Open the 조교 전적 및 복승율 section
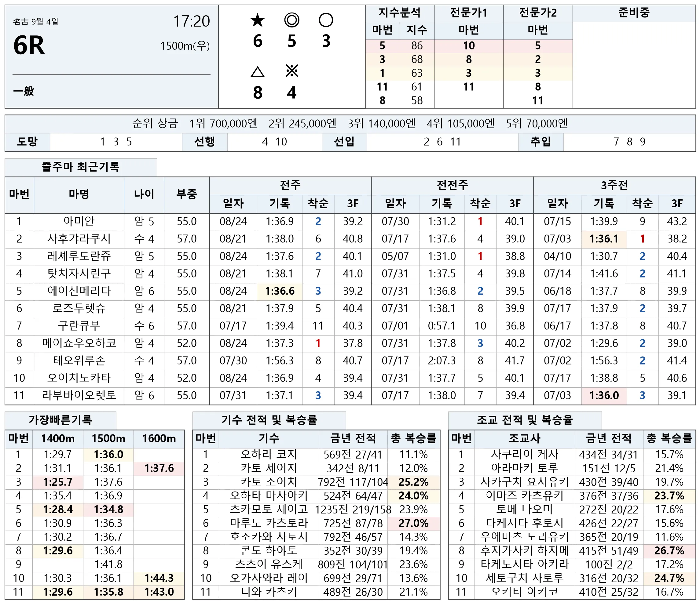The width and height of the screenshot is (700, 613). (x=525, y=420)
